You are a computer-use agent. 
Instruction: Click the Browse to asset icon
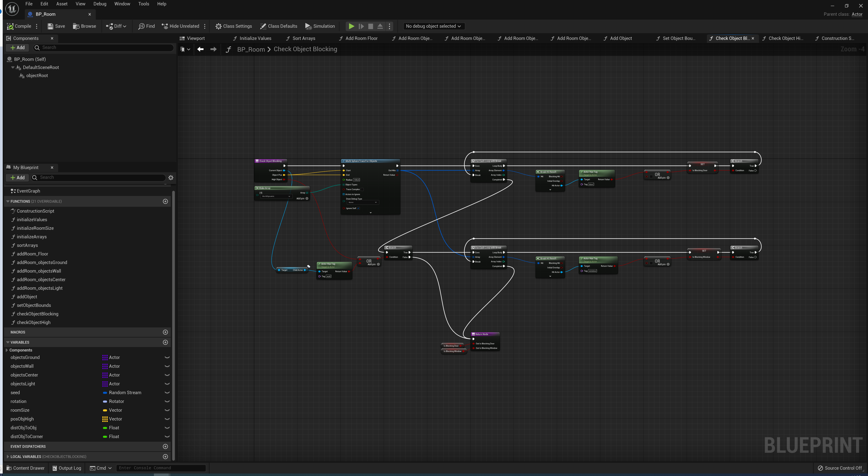pyautogui.click(x=76, y=26)
